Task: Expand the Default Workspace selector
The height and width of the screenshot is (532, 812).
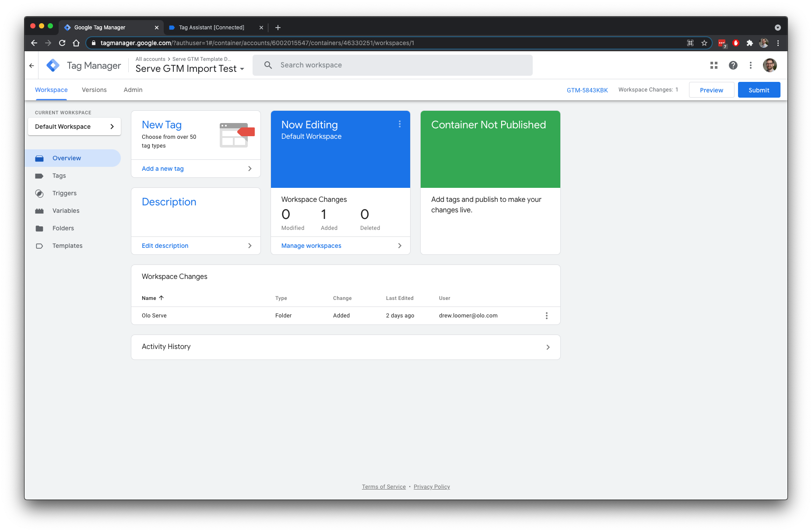Action: point(74,127)
